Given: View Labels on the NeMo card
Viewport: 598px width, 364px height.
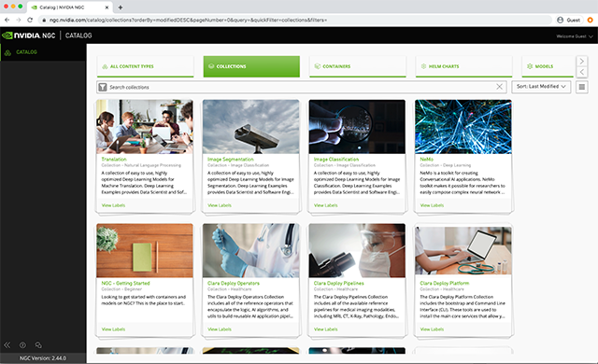Looking at the screenshot, I should coord(432,205).
